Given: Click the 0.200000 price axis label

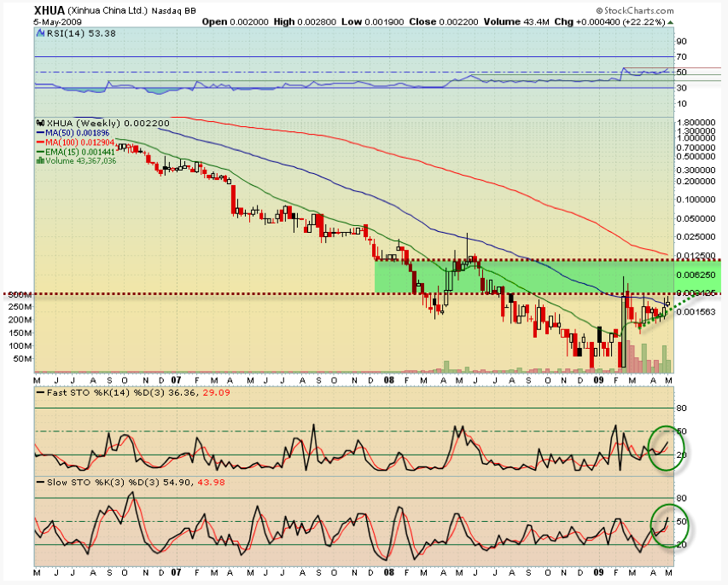Looking at the screenshot, I should pos(696,181).
